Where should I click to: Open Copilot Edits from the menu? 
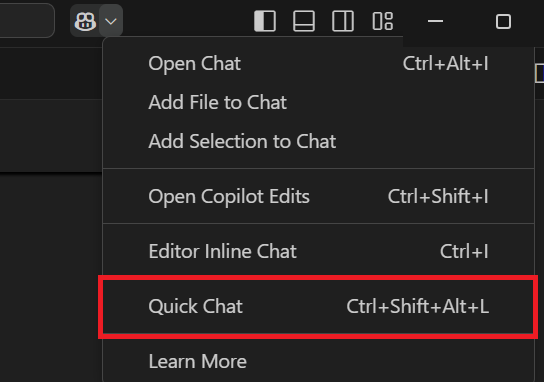click(x=318, y=196)
